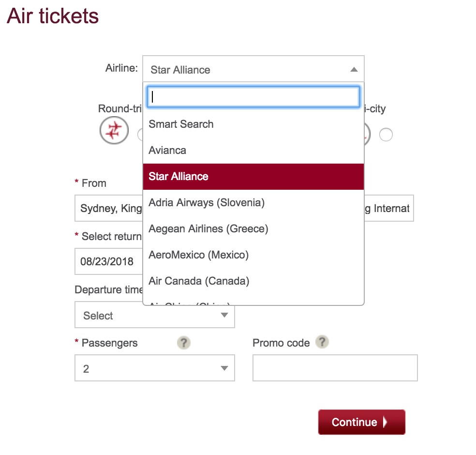Click the destination field ending in Internat

pos(389,208)
